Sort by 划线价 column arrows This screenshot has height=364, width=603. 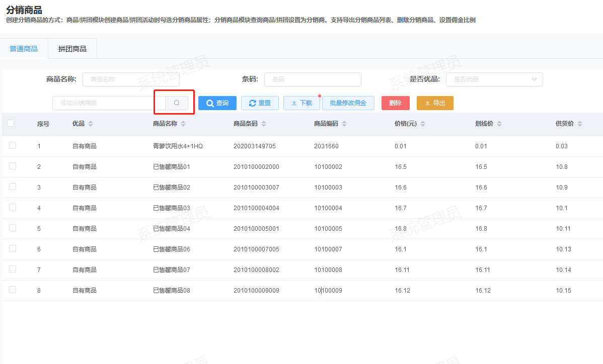[499, 124]
